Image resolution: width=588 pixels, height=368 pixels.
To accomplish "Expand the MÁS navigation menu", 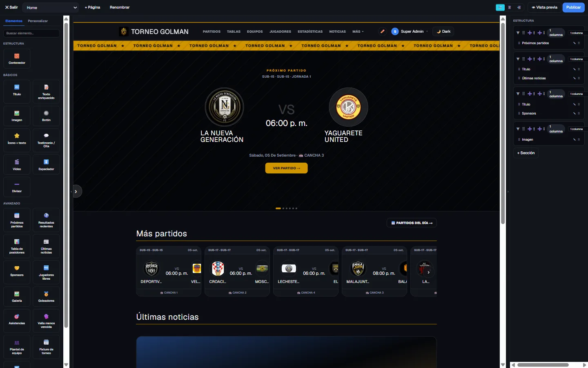I will 358,31.
